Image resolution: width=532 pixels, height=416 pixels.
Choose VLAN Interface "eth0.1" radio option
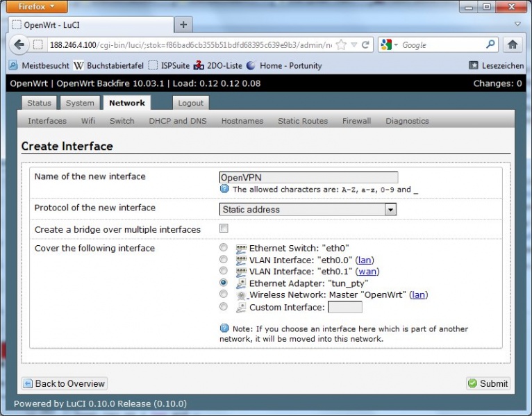click(223, 271)
